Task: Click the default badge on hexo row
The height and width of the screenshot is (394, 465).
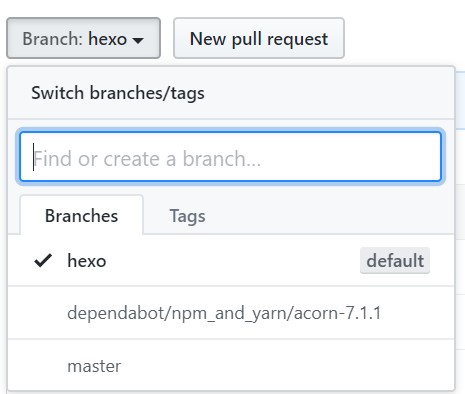Action: point(395,260)
